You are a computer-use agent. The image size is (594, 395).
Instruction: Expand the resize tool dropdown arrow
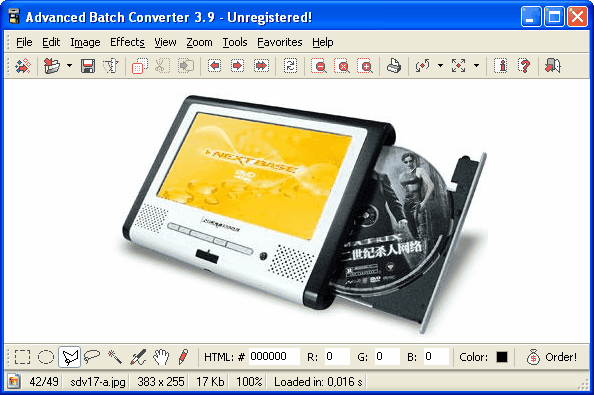pos(477,66)
